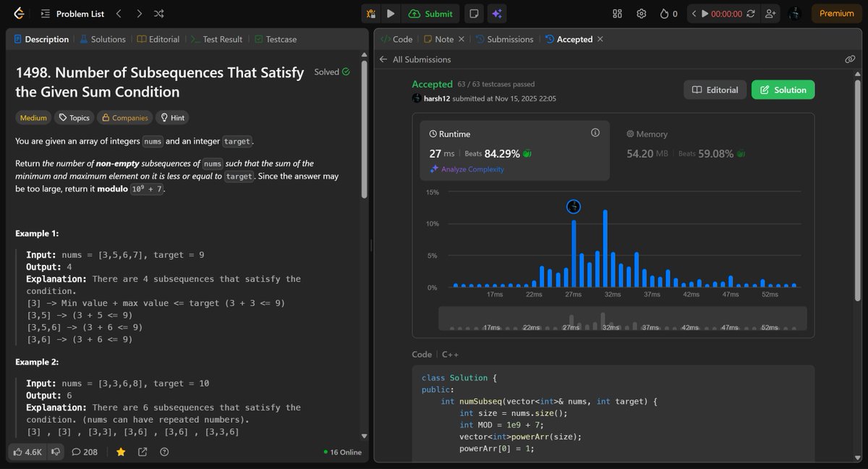868x469 pixels.
Task: Click the Medium difficulty badge
Action: (33, 117)
